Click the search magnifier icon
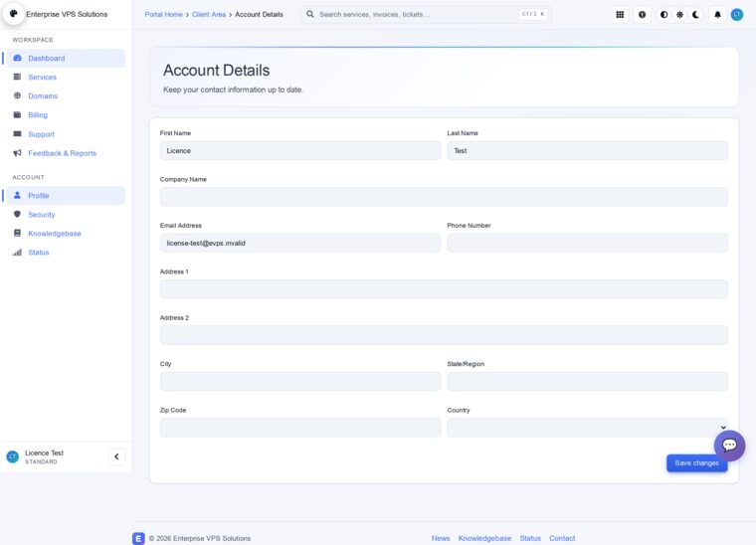 [310, 15]
